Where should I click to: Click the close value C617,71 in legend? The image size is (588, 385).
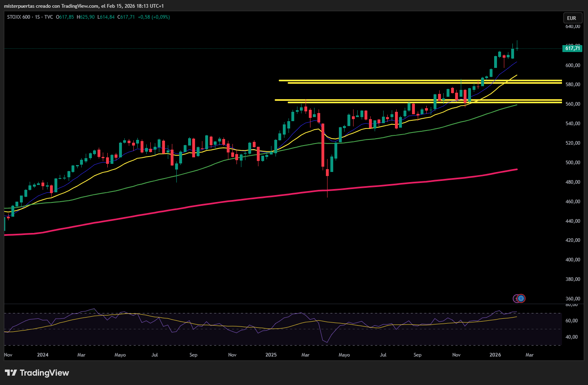pyautogui.click(x=126, y=17)
